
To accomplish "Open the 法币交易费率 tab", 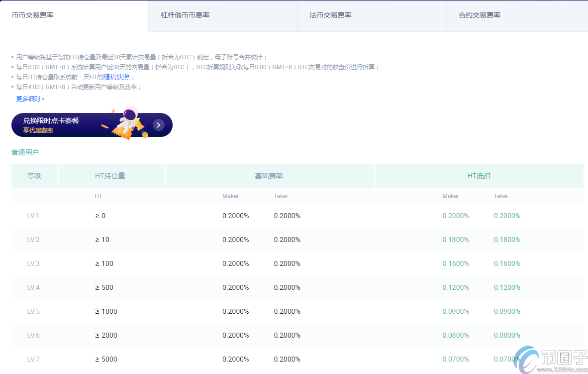I will (330, 15).
